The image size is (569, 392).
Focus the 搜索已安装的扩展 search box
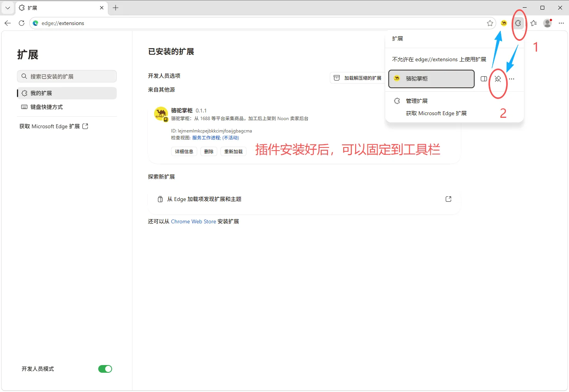pos(67,76)
